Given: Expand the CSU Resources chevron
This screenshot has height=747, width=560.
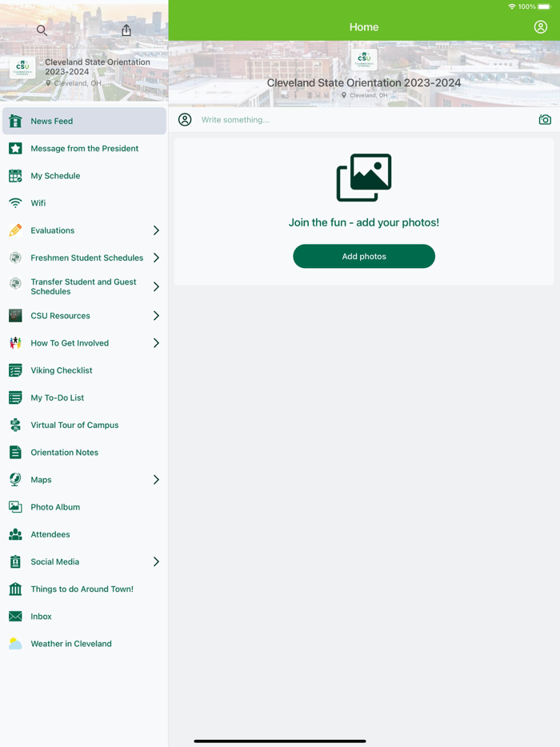Looking at the screenshot, I should [x=156, y=315].
